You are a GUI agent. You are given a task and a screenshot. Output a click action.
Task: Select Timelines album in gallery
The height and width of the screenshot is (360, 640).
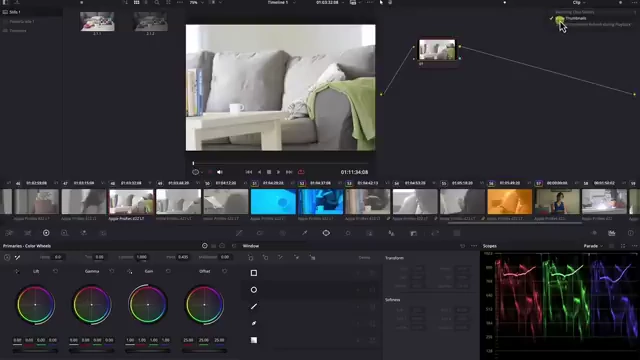[x=18, y=31]
